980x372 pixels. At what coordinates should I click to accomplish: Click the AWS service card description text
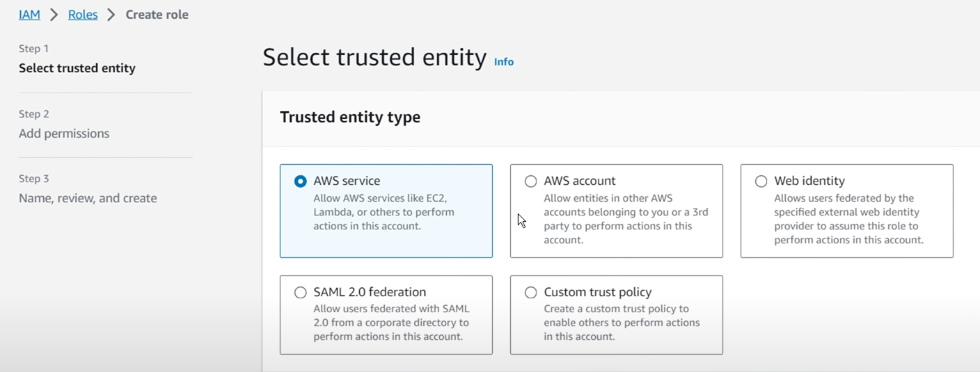coord(384,212)
